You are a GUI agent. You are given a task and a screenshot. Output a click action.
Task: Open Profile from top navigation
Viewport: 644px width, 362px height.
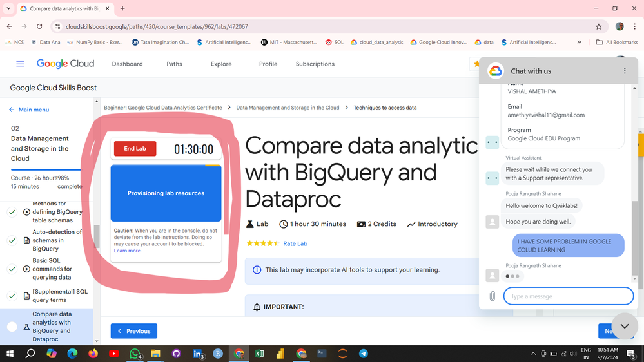(x=268, y=64)
